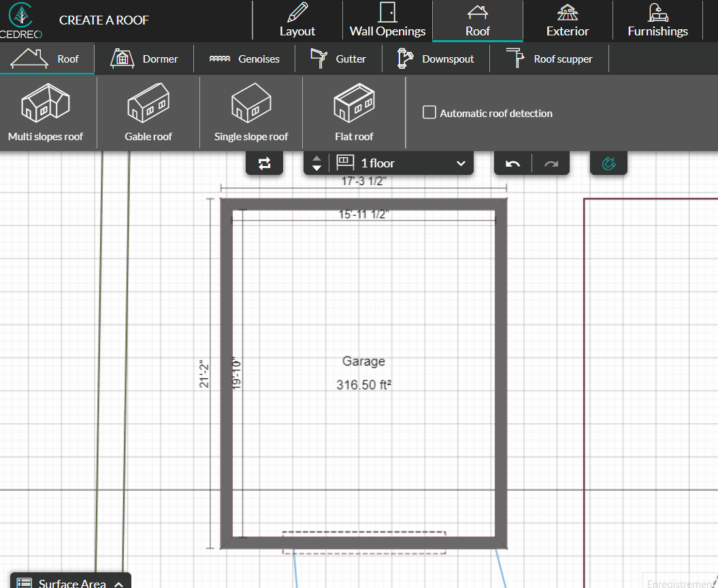Click the Redo arrow icon
The height and width of the screenshot is (588, 718).
551,163
